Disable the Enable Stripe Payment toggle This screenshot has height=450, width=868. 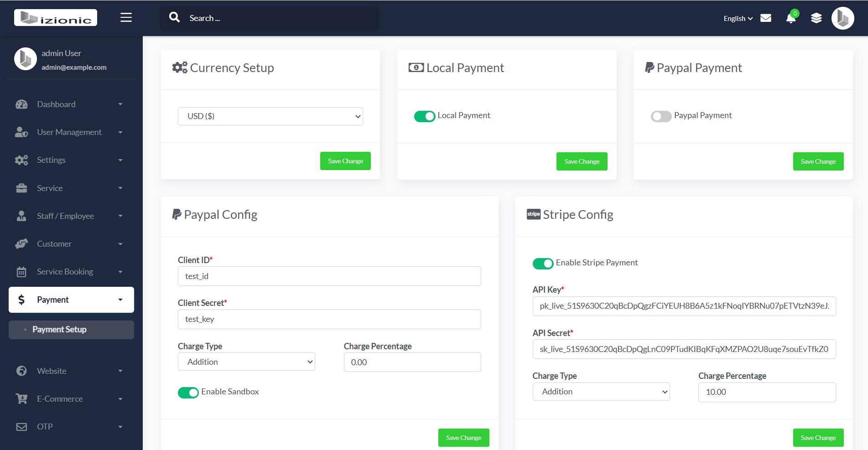point(543,264)
